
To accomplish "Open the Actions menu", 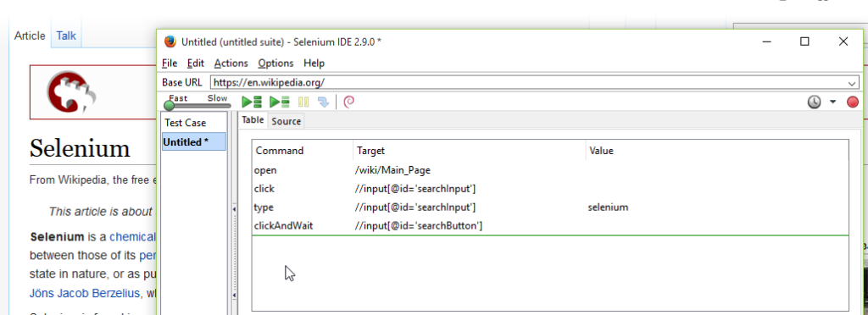I will pyautogui.click(x=231, y=63).
